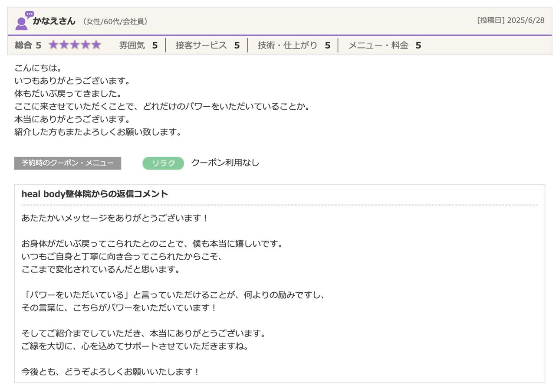Click the green リラク badge
Image resolution: width=556 pixels, height=392 pixels.
pyautogui.click(x=163, y=163)
